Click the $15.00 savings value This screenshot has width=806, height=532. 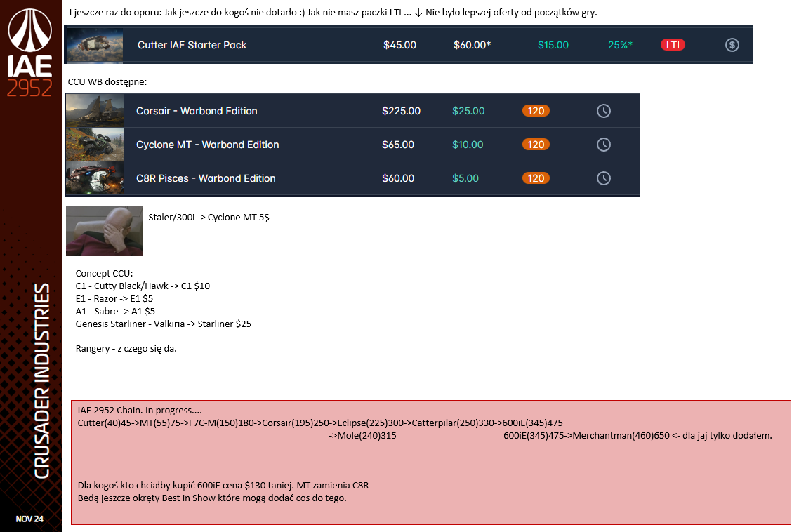pos(553,45)
